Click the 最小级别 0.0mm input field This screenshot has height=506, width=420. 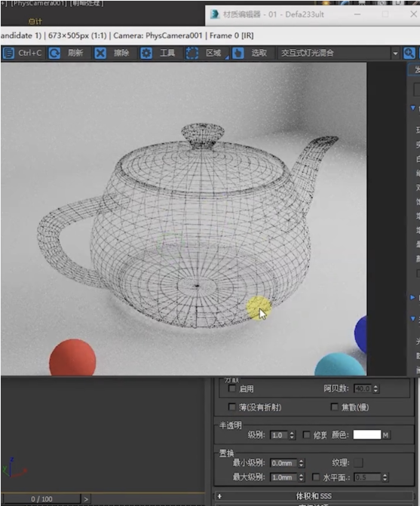[284, 463]
